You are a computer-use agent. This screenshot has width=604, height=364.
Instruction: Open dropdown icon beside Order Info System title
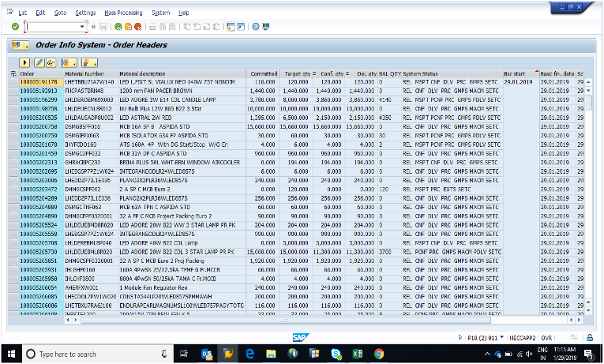(x=21, y=46)
